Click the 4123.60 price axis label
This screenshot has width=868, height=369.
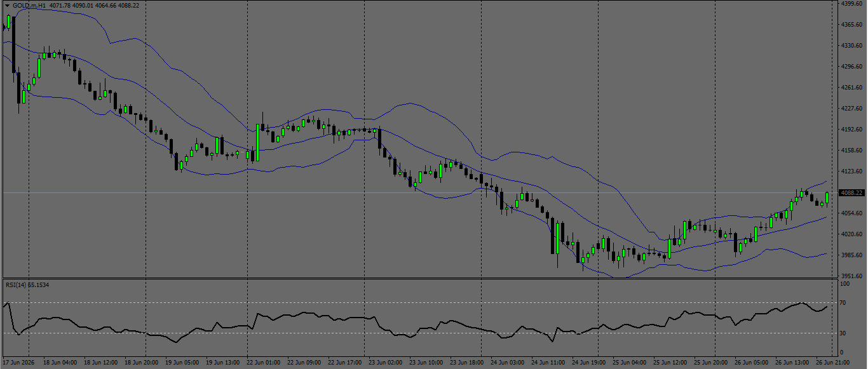click(x=851, y=171)
